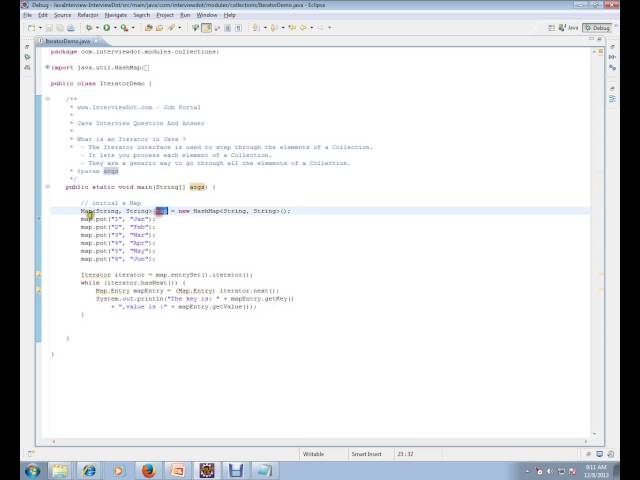
Task: Open the Run configurations dropdown arrow
Action: tap(115, 28)
